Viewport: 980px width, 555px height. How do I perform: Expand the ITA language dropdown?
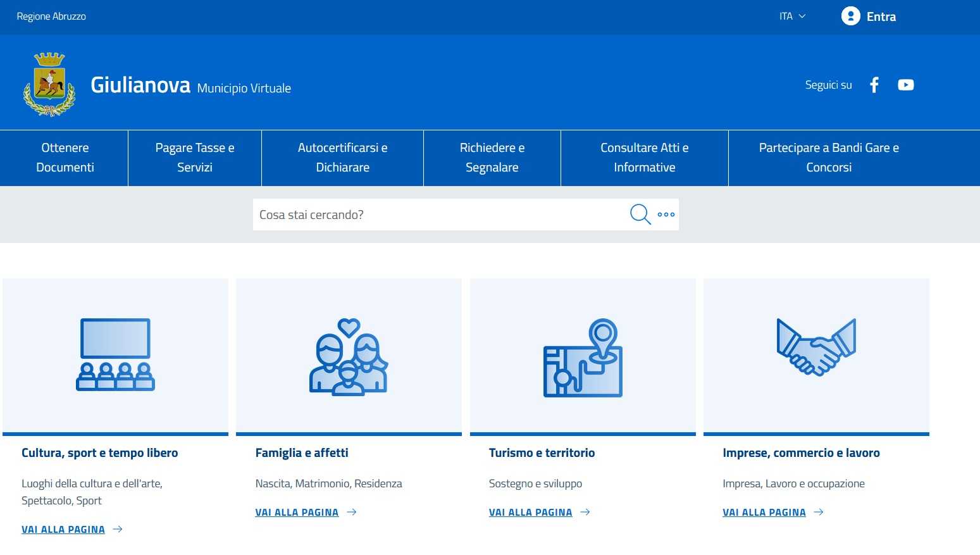[x=792, y=16]
